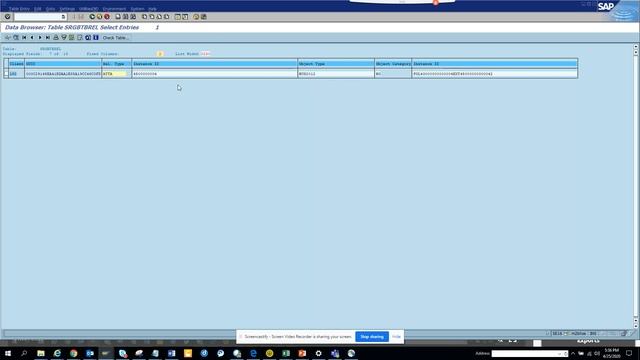The width and height of the screenshot is (640, 360).
Task: Open PowerPoint from the taskbar
Action: pyautogui.click(x=302, y=353)
